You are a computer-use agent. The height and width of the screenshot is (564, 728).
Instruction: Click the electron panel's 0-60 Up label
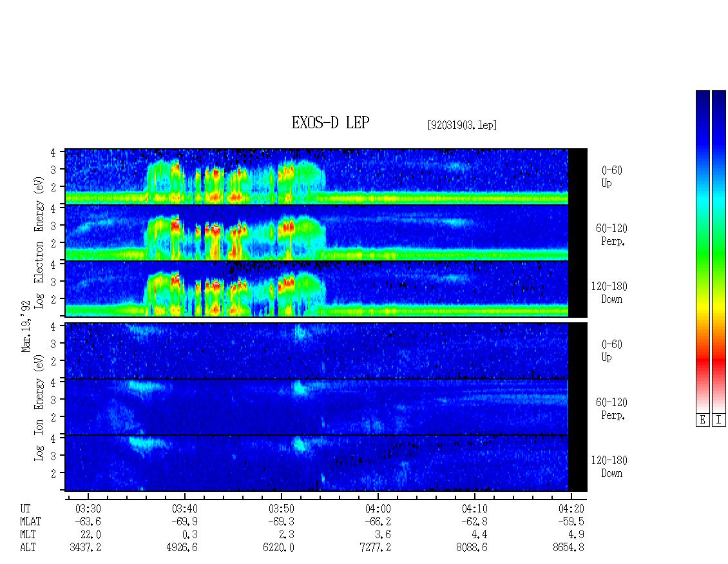coord(611,177)
